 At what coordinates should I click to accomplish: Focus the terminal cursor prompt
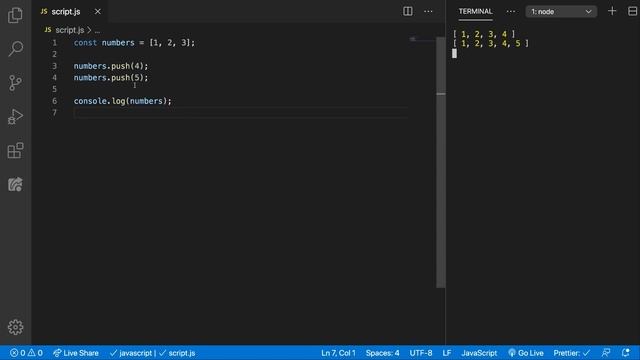click(454, 53)
